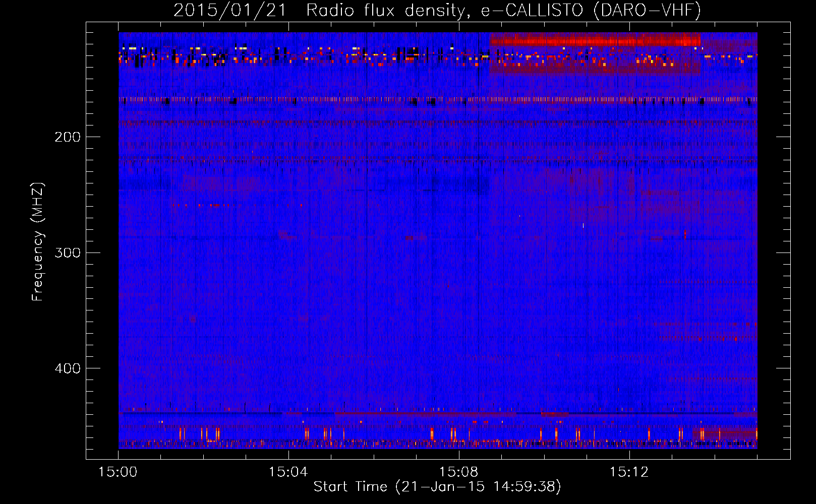This screenshot has height=504, width=816.
Task: Click the 'Frequency (MHZ)' axis label
Action: tap(38, 242)
